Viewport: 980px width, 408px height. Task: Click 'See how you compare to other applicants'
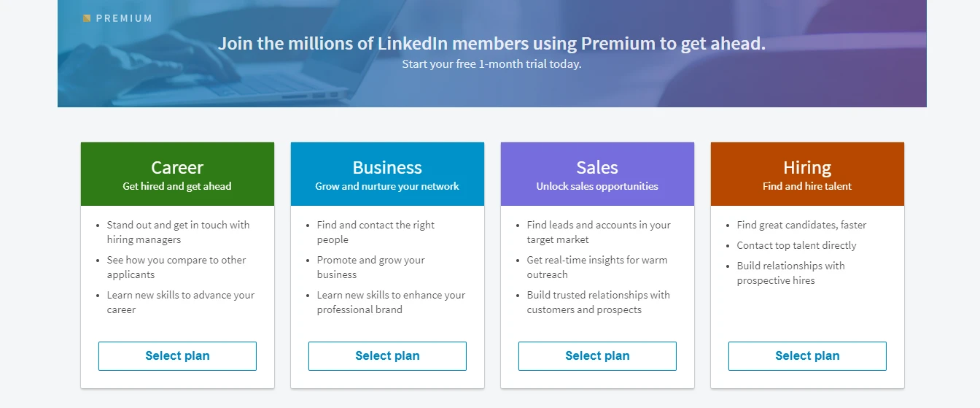176,267
